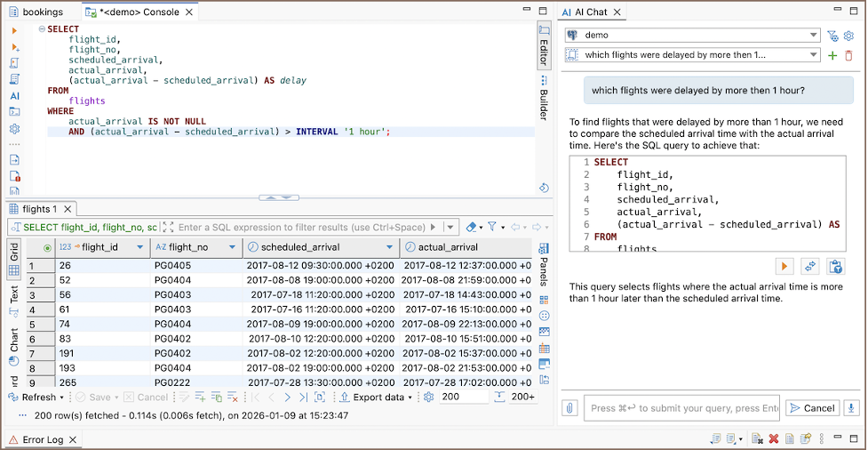
Task: Duplicate current row in results toolbar
Action: click(217, 397)
